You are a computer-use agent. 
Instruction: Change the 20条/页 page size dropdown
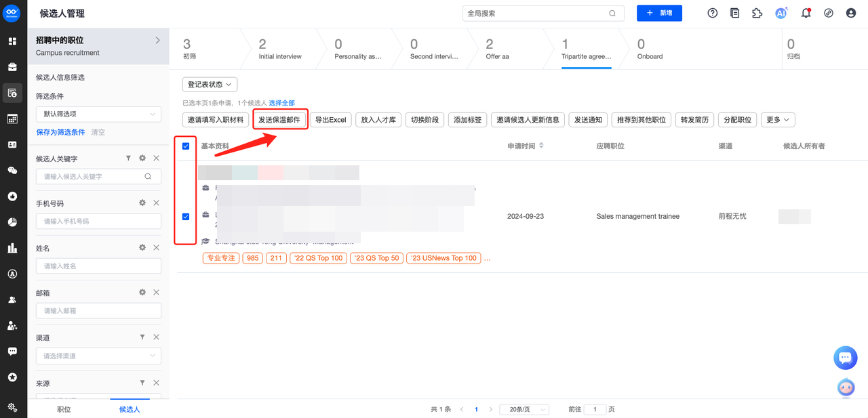pos(524,409)
